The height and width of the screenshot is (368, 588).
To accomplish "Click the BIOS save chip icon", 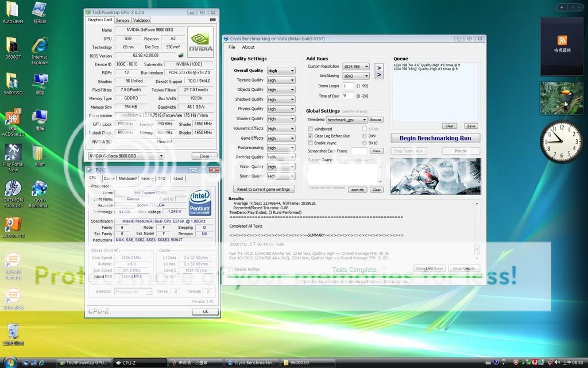I will coord(181,56).
